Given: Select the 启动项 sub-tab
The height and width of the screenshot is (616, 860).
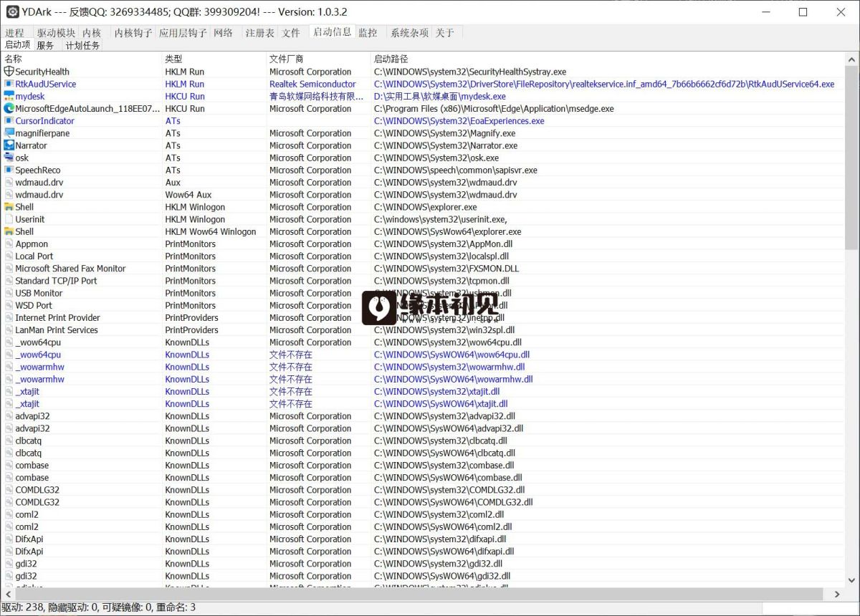Looking at the screenshot, I should point(17,44).
